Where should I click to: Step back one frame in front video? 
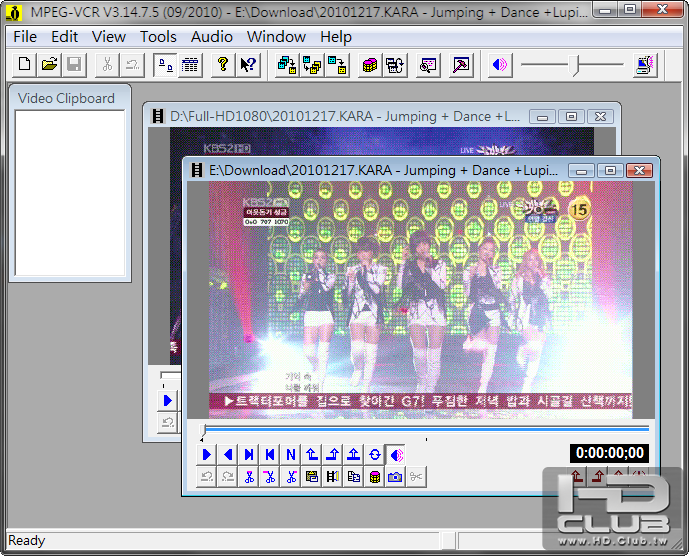[x=270, y=454]
